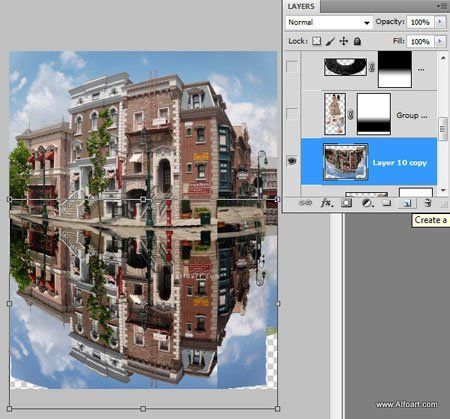The image size is (450, 419).
Task: Open the Layers panel options menu
Action: (x=443, y=6)
